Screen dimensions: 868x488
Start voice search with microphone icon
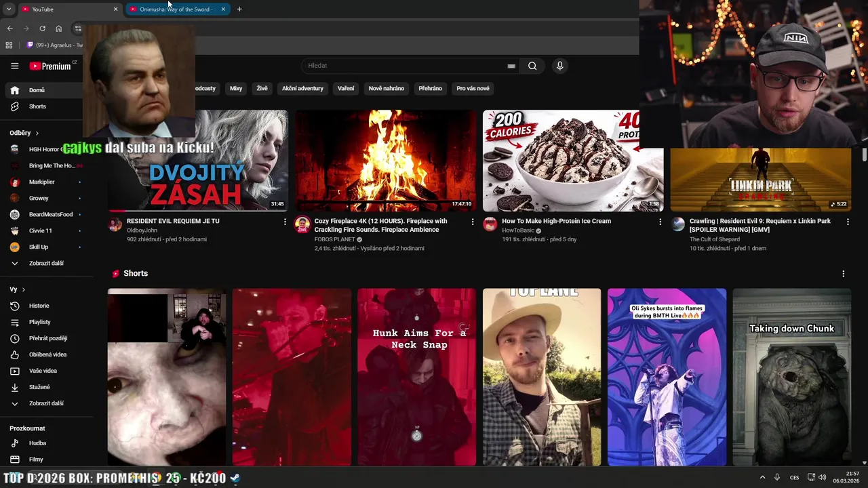click(x=559, y=66)
